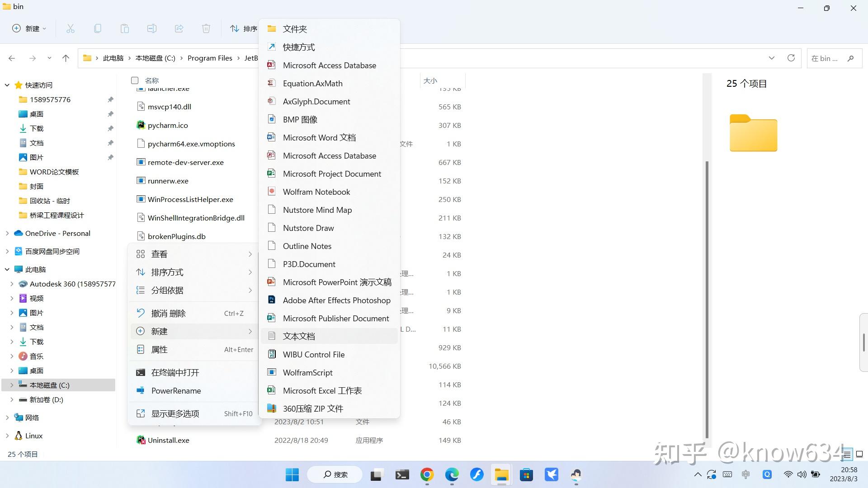Viewport: 868px width, 488px height.
Task: Open Microsoft Edge from the taskbar
Action: tap(452, 474)
